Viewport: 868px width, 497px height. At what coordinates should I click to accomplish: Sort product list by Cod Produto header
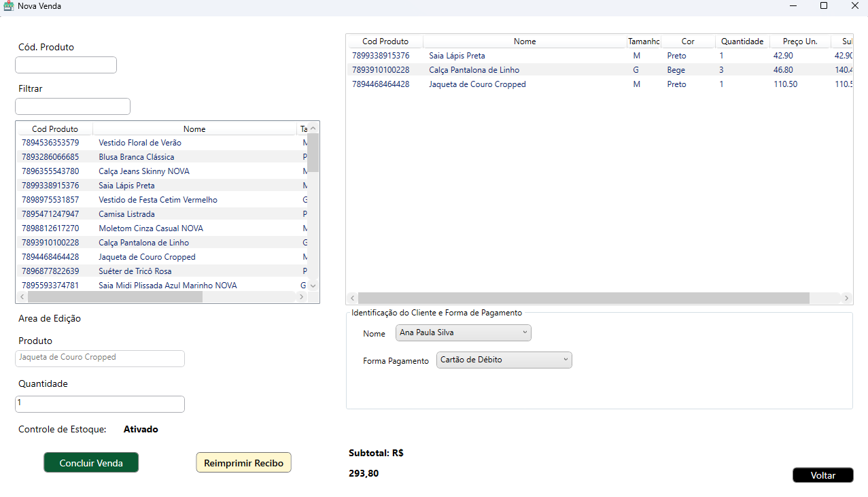pyautogui.click(x=54, y=129)
